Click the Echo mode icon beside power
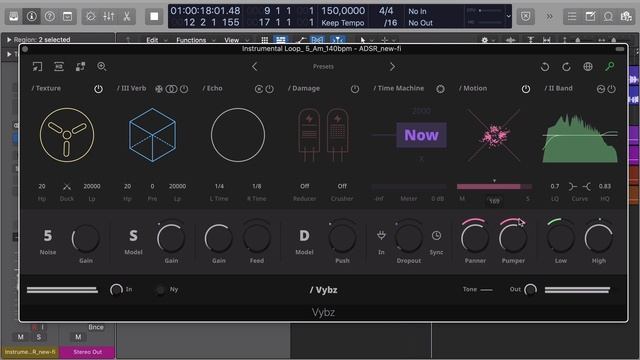Image resolution: width=640 pixels, height=360 pixels. tap(259, 89)
